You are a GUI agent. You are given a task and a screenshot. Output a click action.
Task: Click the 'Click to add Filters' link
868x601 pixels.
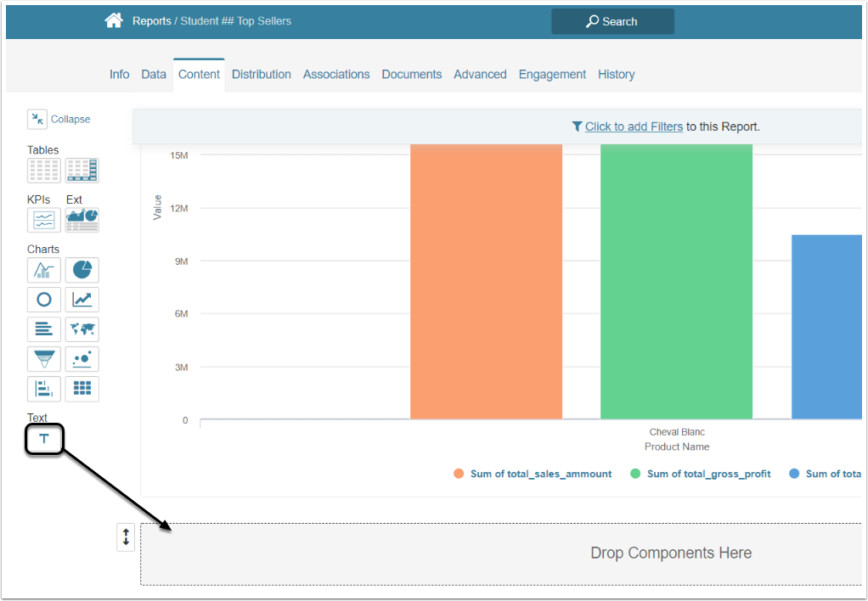point(634,126)
